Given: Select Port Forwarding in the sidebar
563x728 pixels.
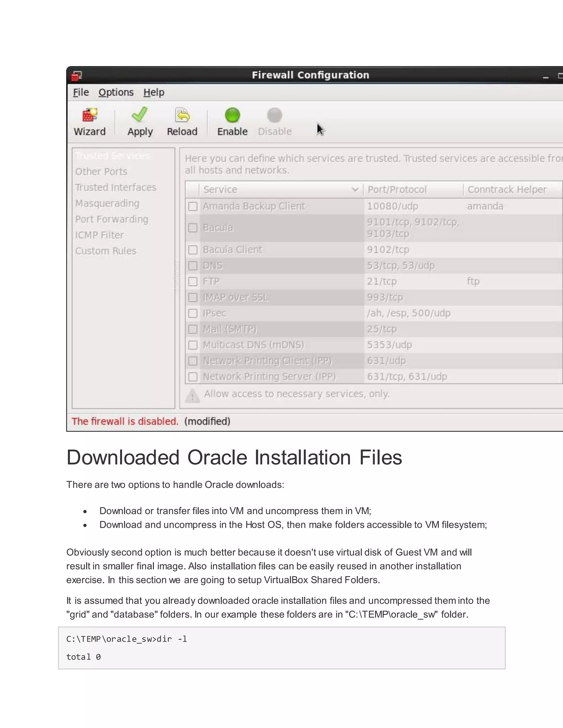Looking at the screenshot, I should click(111, 219).
